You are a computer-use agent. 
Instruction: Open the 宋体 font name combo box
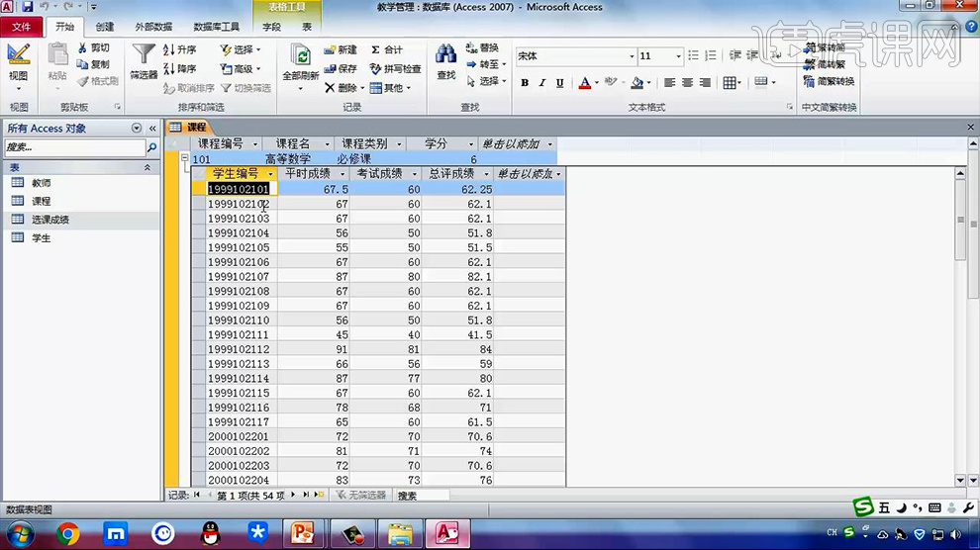tap(575, 55)
